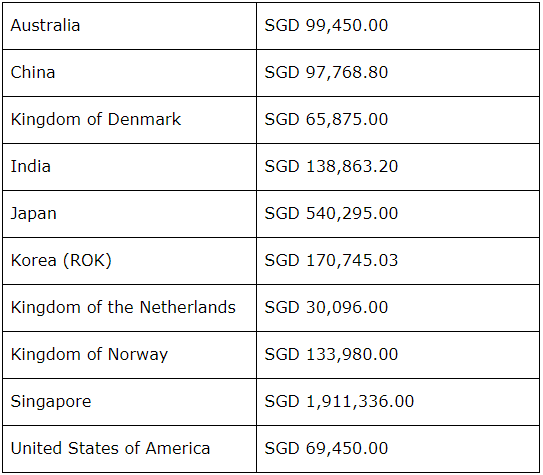Click the SGD 99,450.00 amount cell
Screen dimensions: 543x475
click(398, 26)
